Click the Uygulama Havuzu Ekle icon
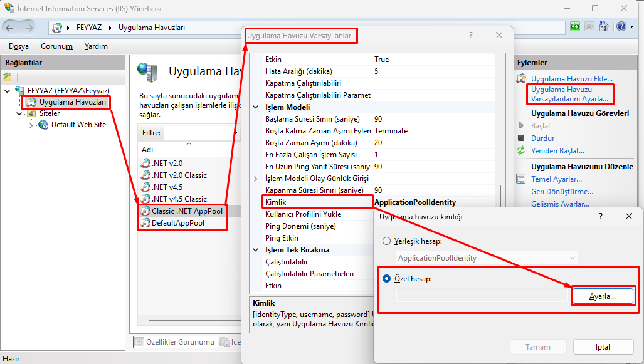Viewport: 644px width, 364px height. pos(520,79)
